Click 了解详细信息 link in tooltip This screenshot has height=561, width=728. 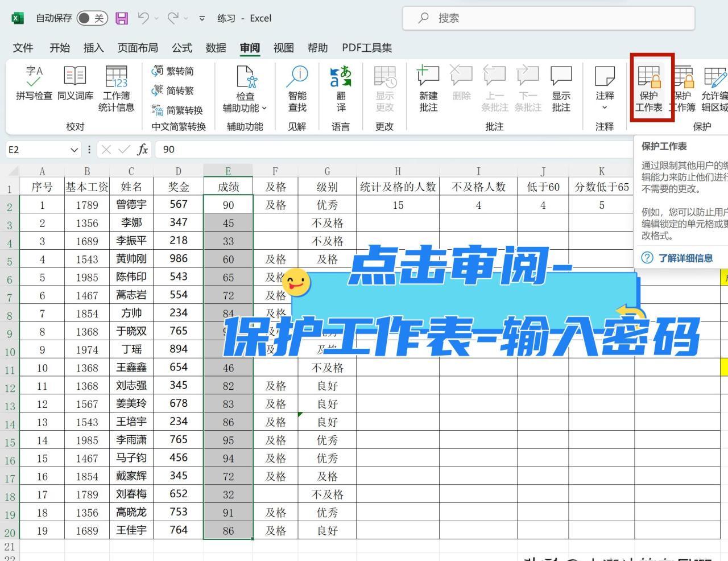coord(685,258)
